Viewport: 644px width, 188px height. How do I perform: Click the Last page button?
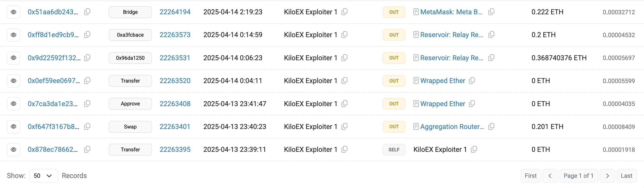click(x=626, y=176)
